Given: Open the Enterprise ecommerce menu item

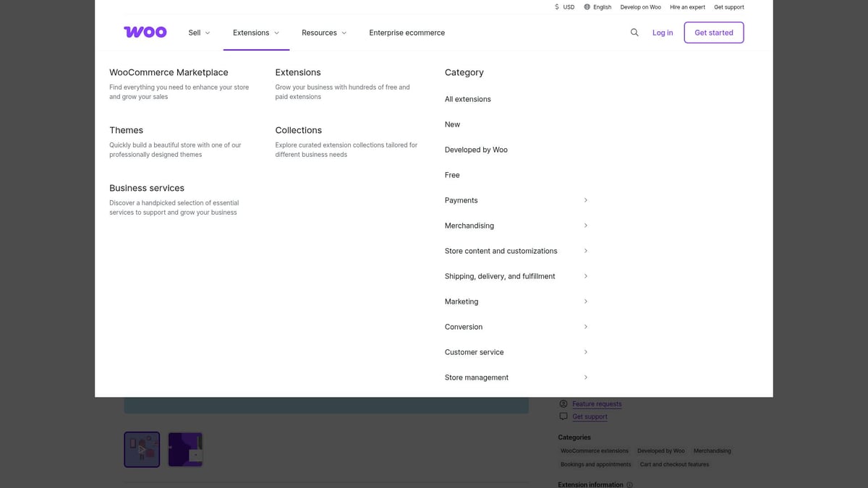Looking at the screenshot, I should 407,33.
